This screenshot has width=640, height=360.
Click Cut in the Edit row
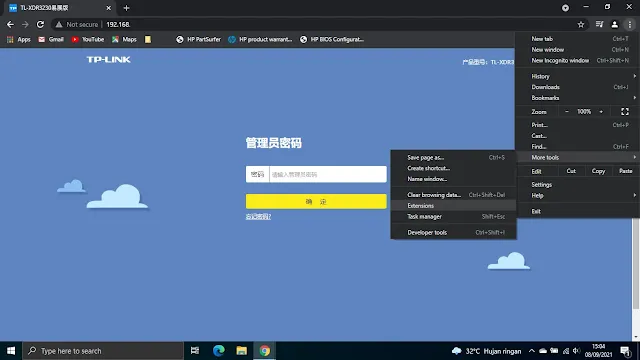571,171
